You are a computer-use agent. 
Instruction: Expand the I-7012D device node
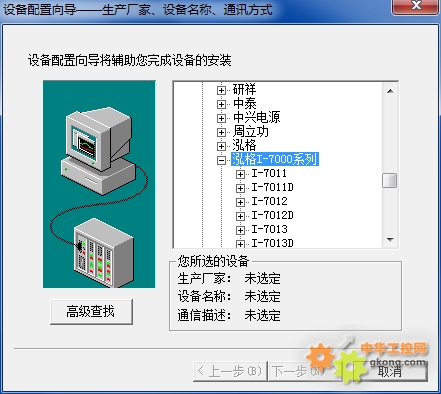pyautogui.click(x=240, y=216)
